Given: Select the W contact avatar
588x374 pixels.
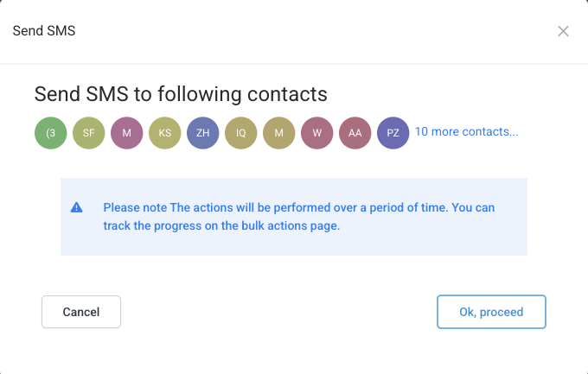Looking at the screenshot, I should tap(317, 133).
